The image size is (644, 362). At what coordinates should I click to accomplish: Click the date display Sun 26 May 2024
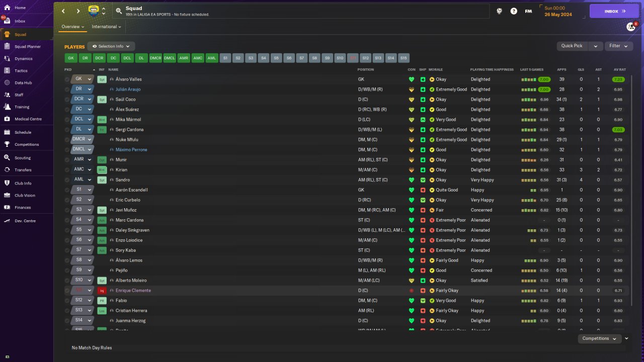coord(557,11)
